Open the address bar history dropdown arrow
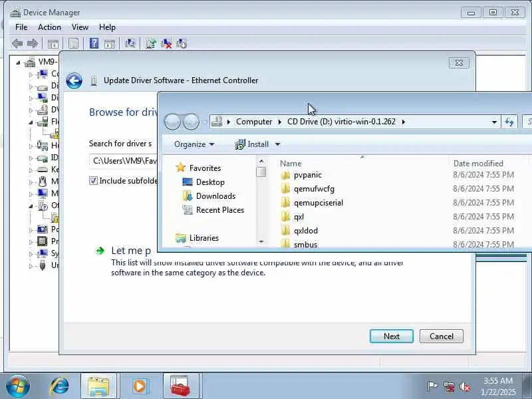The width and height of the screenshot is (532, 399). click(x=494, y=122)
